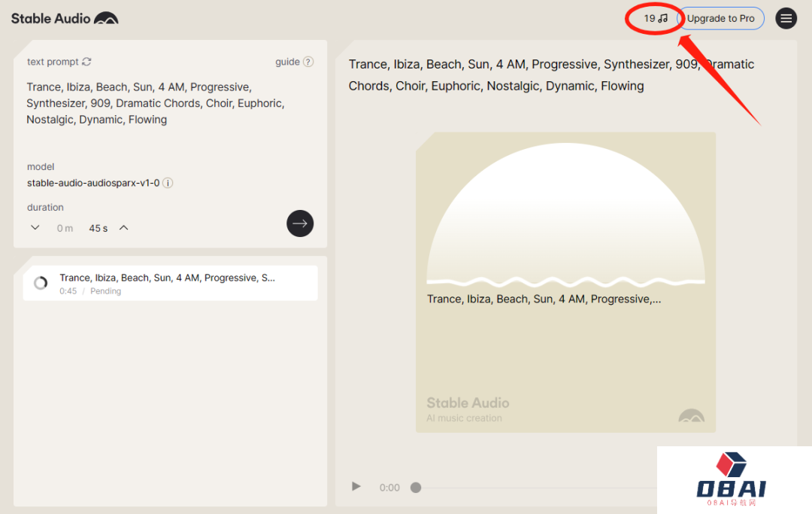Click the 0 m minutes value
812x514 pixels.
[x=65, y=228]
